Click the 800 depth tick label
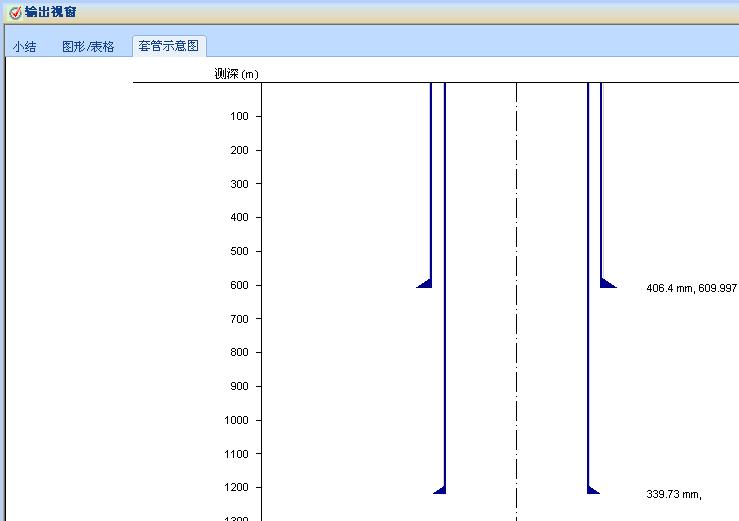This screenshot has width=739, height=521. [239, 352]
